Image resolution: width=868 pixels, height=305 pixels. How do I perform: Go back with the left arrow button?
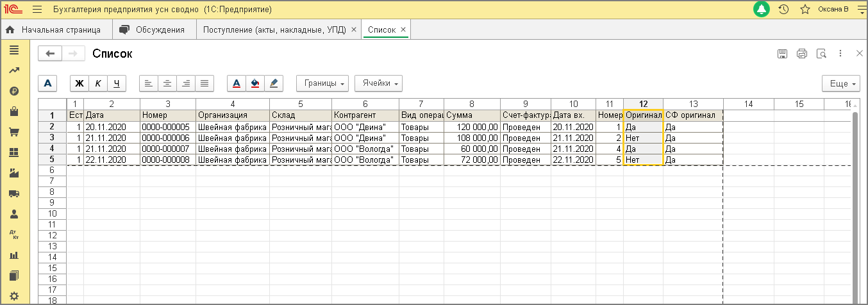(x=50, y=54)
